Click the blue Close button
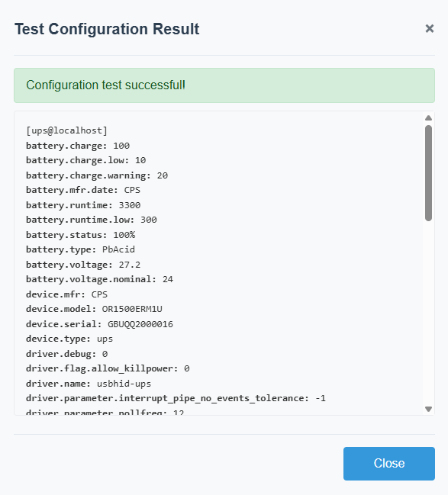Viewport: 448px width, 495px height. click(x=389, y=464)
